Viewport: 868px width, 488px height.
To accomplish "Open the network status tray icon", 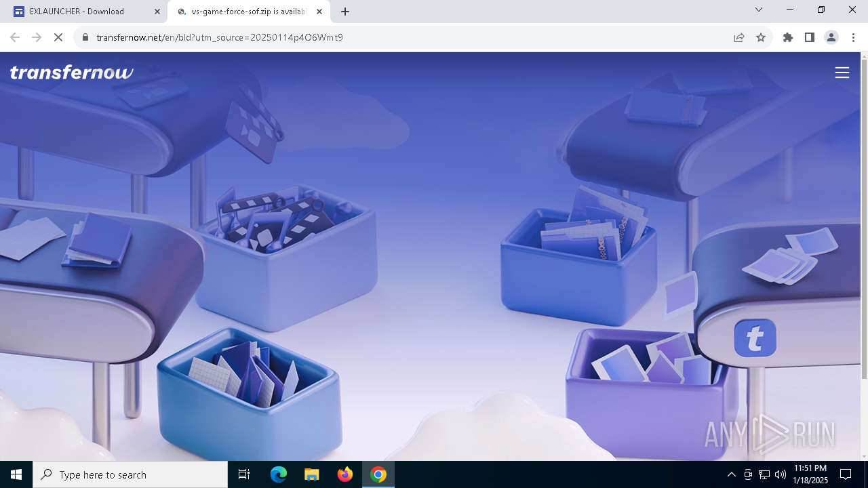I will click(x=764, y=474).
